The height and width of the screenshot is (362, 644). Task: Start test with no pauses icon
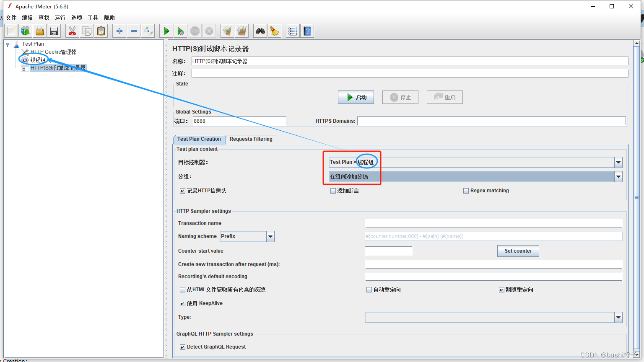(181, 31)
